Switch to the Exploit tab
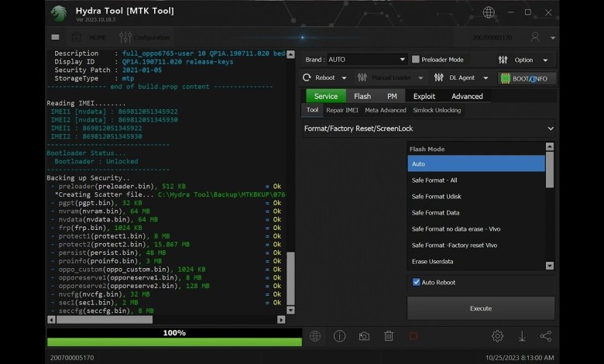Image resolution: width=604 pixels, height=364 pixels. tap(424, 96)
